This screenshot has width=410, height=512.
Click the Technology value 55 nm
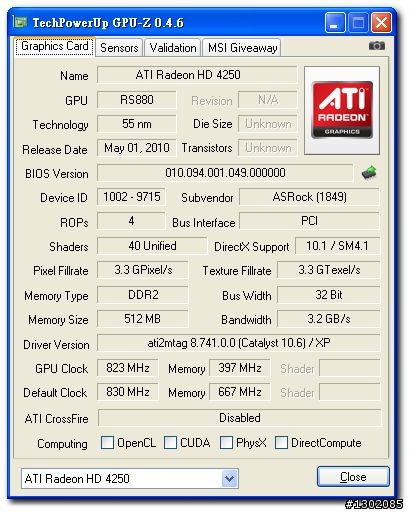tap(137, 124)
